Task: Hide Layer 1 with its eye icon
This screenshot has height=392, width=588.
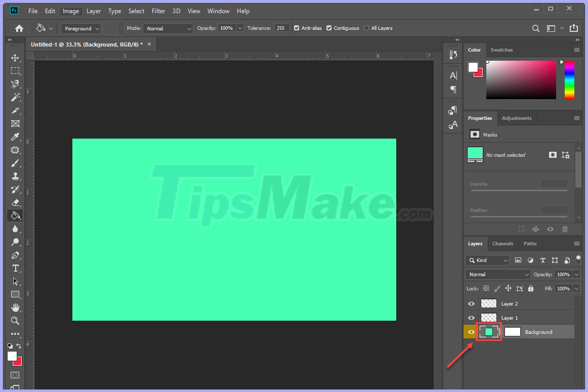Action: [x=472, y=318]
